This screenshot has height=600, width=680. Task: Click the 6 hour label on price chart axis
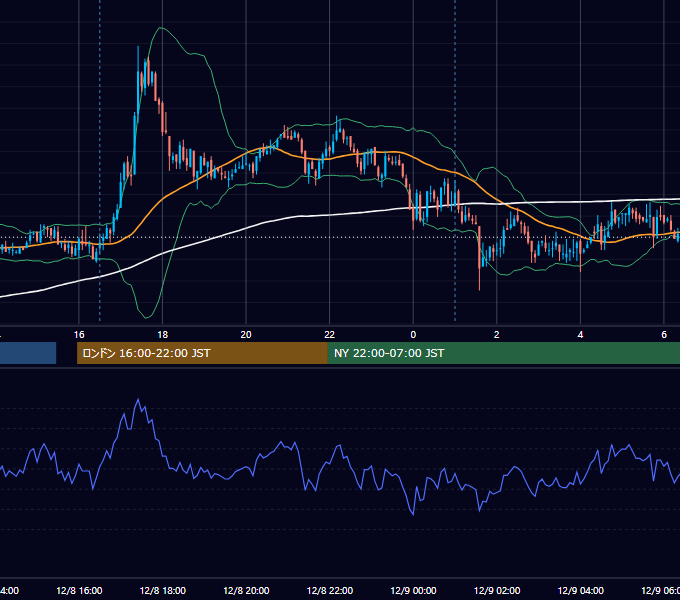(x=664, y=335)
